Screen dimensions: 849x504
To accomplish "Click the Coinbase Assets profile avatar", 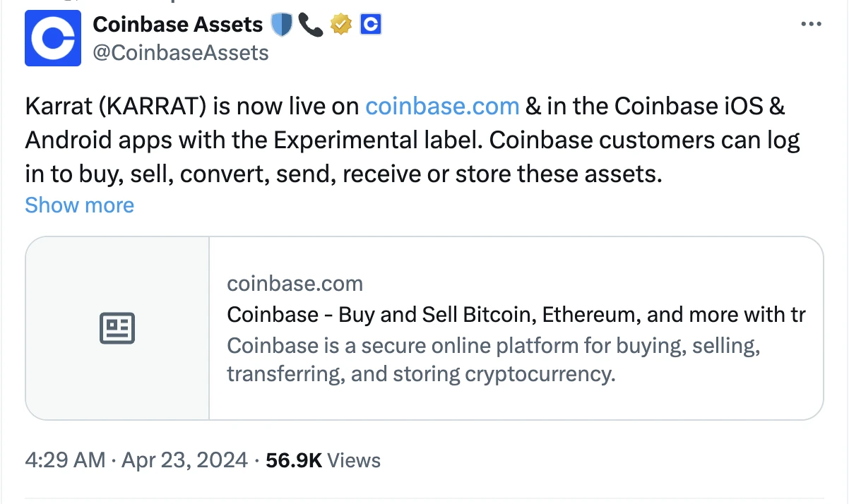I will point(53,38).
